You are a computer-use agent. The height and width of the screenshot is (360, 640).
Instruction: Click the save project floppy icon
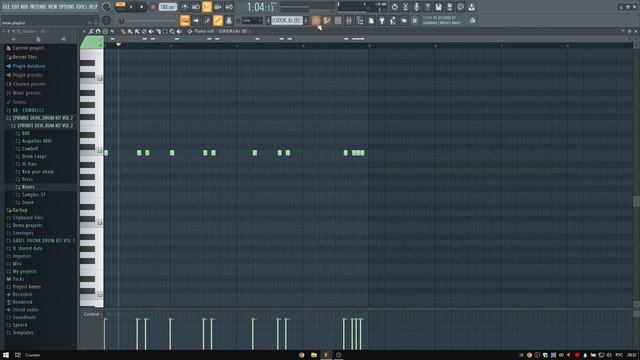pyautogui.click(x=438, y=7)
